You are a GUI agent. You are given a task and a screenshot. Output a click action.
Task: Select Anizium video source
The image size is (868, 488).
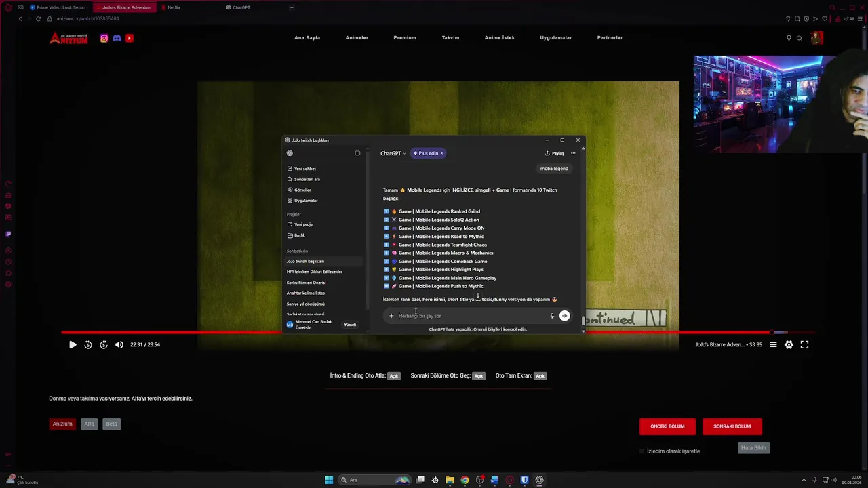(62, 424)
